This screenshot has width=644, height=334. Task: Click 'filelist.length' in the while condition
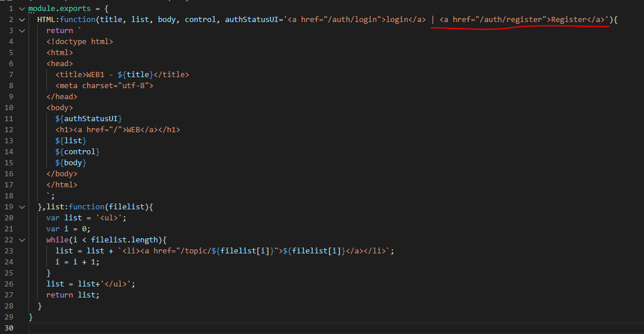coord(124,240)
